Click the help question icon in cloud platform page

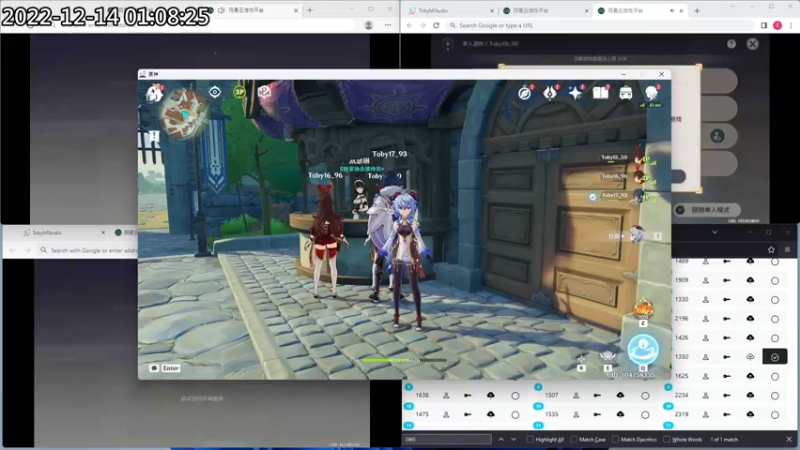pos(731,44)
